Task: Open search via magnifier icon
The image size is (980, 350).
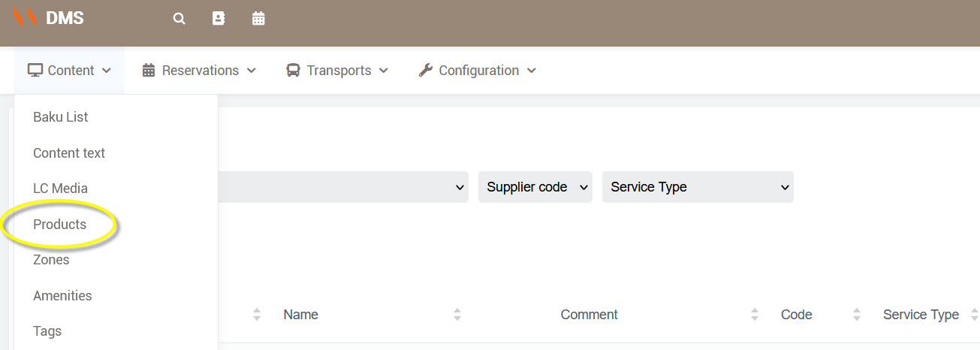Action: [179, 19]
